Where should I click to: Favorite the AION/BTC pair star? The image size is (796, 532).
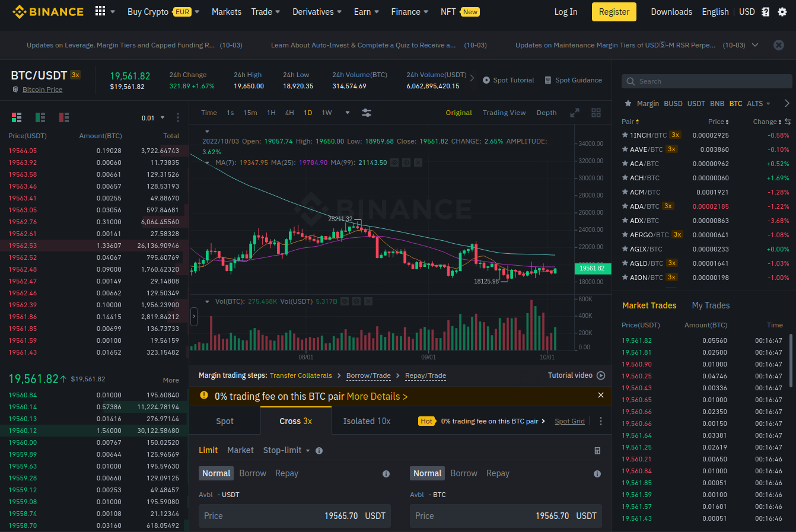(625, 278)
